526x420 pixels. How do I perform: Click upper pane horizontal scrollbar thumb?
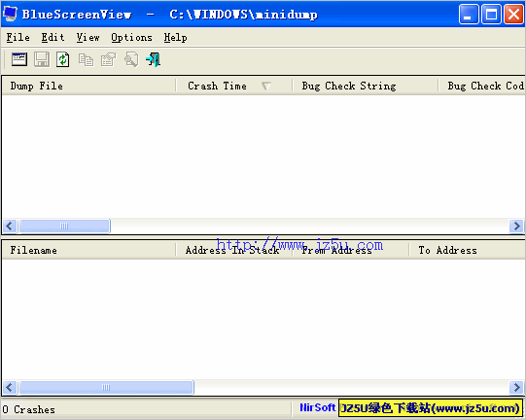(x=64, y=226)
